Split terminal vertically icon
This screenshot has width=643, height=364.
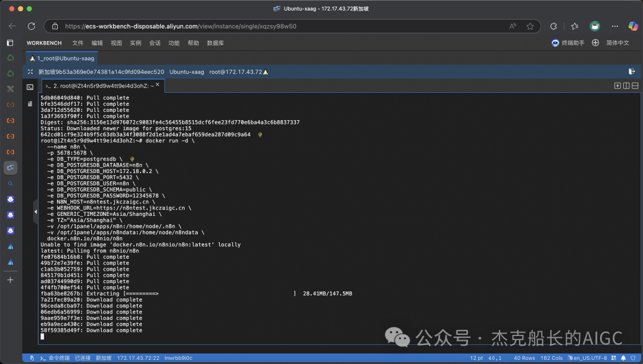tap(626, 86)
